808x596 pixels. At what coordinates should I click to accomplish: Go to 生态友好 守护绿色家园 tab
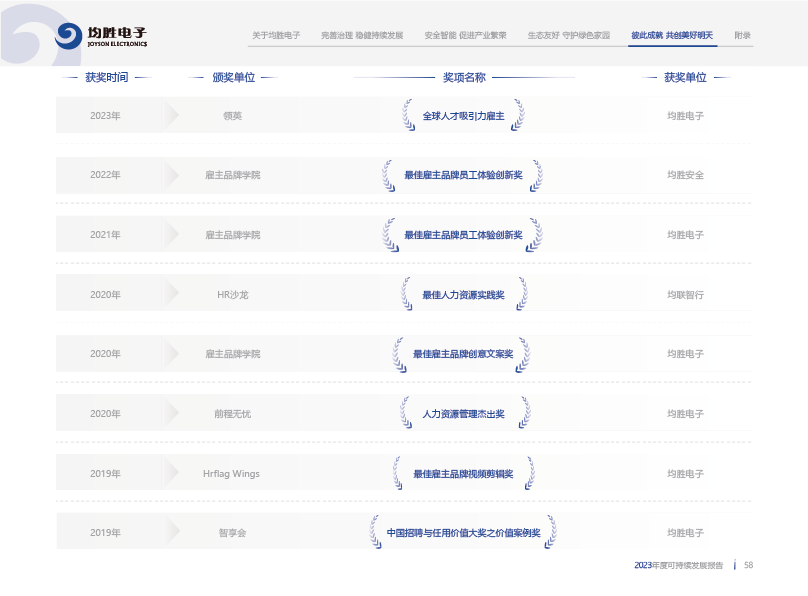[568, 35]
